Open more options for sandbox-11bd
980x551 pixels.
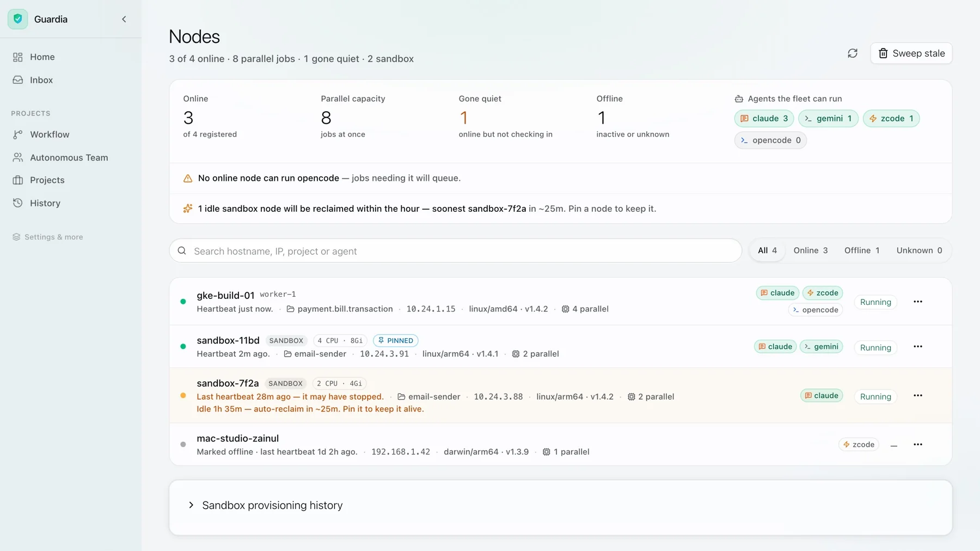coord(918,347)
